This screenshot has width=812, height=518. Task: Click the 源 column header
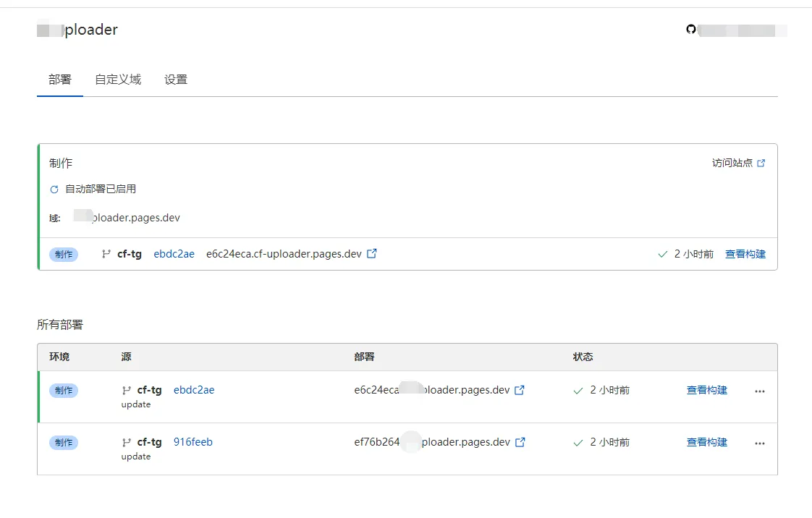pyautogui.click(x=127, y=357)
